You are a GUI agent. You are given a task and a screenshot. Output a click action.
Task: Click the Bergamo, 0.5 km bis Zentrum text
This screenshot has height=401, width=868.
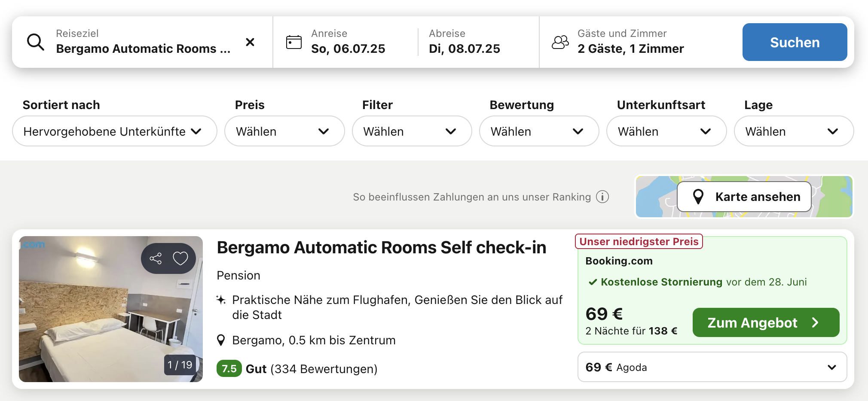(314, 340)
